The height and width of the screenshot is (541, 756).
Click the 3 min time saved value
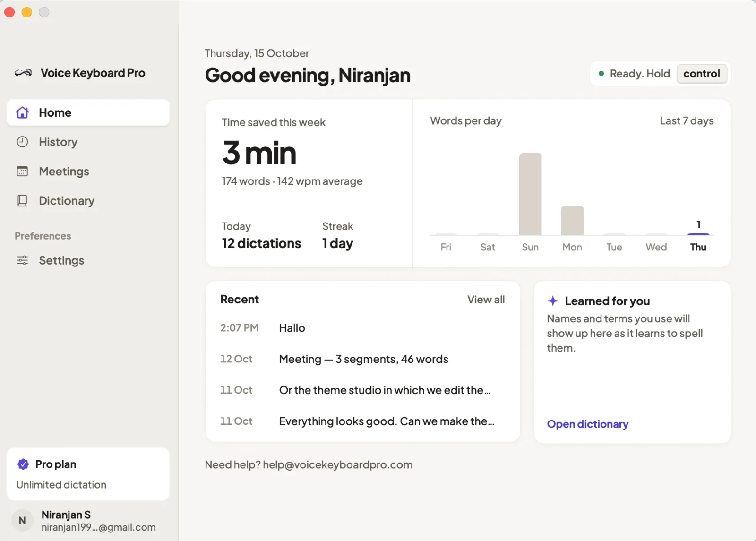pos(259,153)
